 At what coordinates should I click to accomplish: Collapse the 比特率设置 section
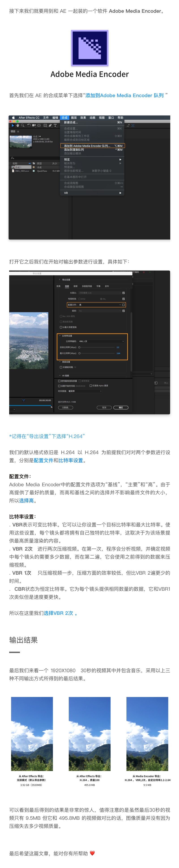pos(60,336)
